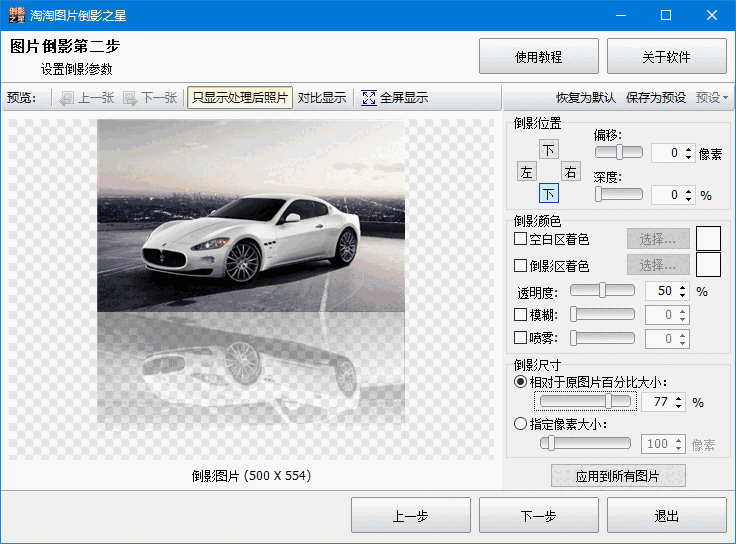
Task: Click 保存为预设 to save preset
Action: [x=656, y=98]
